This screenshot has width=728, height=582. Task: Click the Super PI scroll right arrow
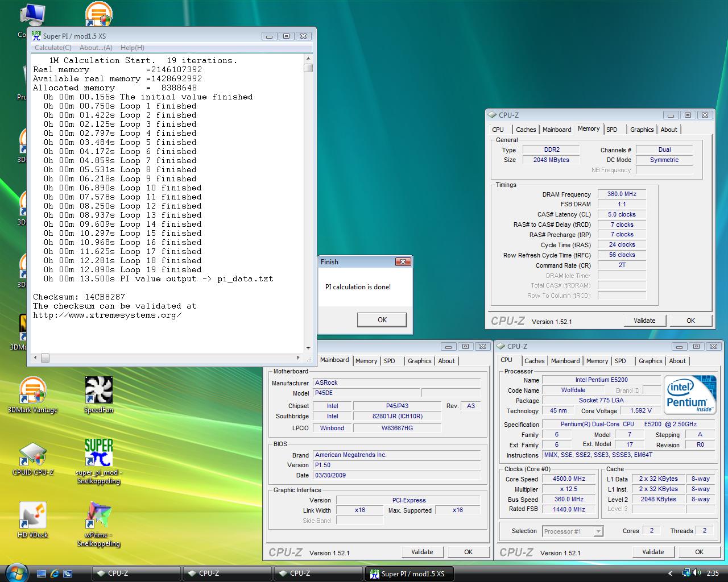pos(298,358)
